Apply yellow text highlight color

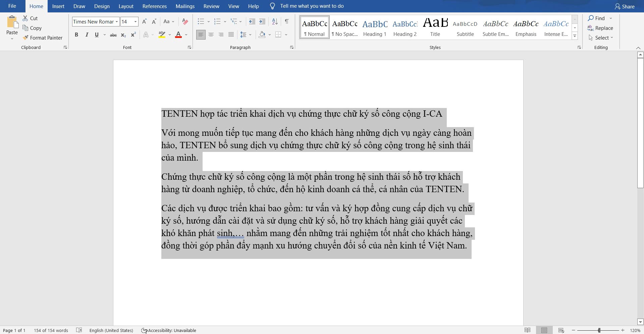[162, 35]
